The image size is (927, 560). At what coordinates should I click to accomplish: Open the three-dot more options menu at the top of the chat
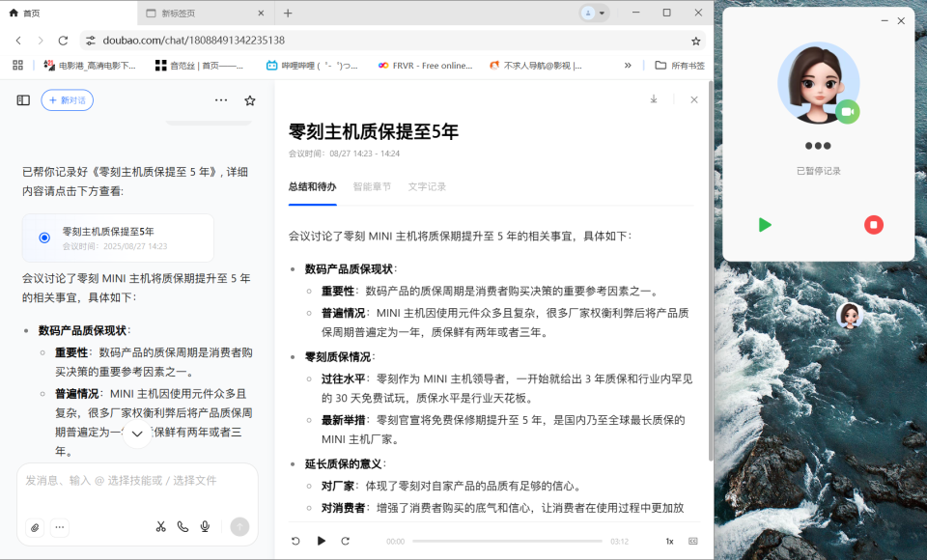(221, 100)
